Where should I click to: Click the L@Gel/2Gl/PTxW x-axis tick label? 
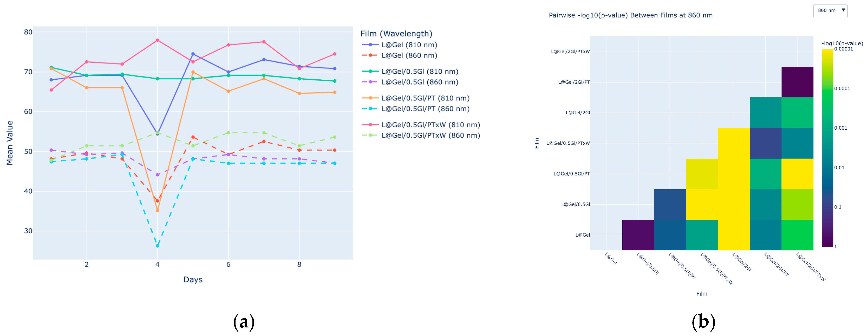(811, 267)
